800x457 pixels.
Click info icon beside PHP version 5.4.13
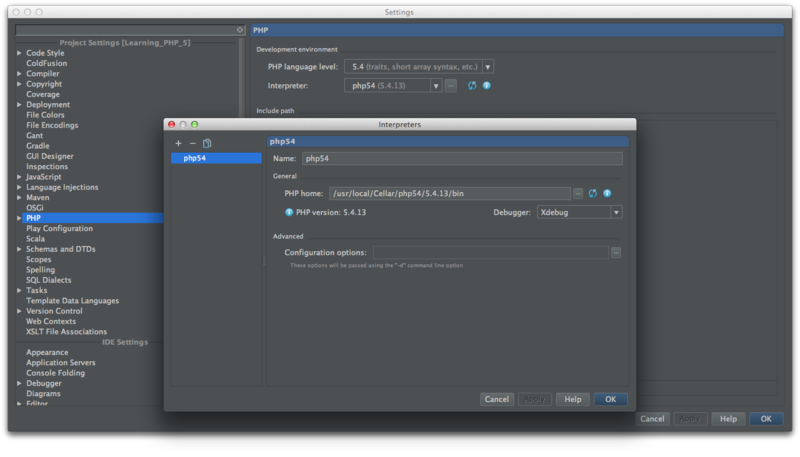pyautogui.click(x=289, y=212)
